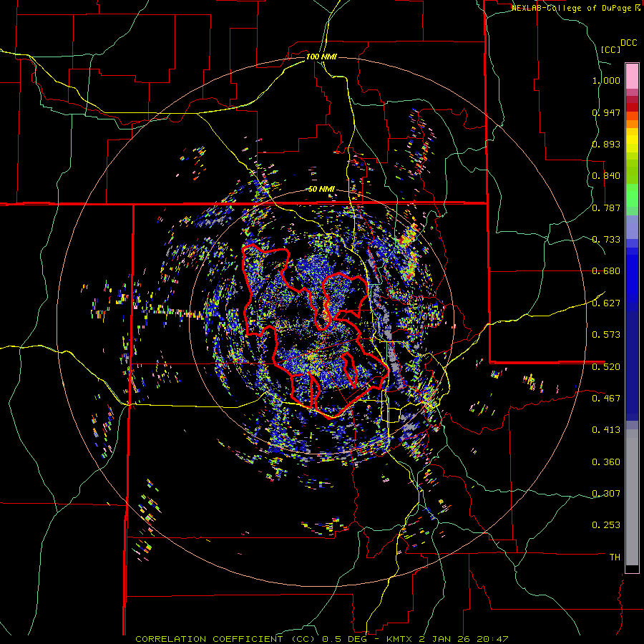This screenshot has height=644, width=644.
Task: Click the 0.573 legend value
Action: (x=606, y=335)
